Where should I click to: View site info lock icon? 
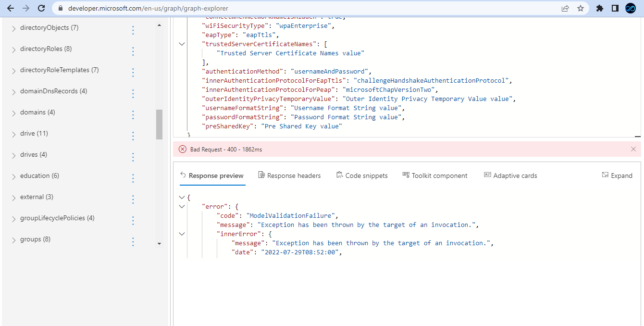point(61,8)
